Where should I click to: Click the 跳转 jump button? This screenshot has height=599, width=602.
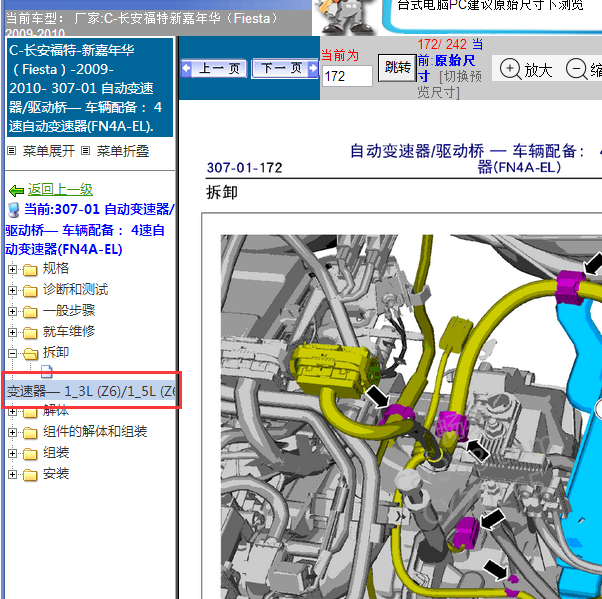[397, 68]
